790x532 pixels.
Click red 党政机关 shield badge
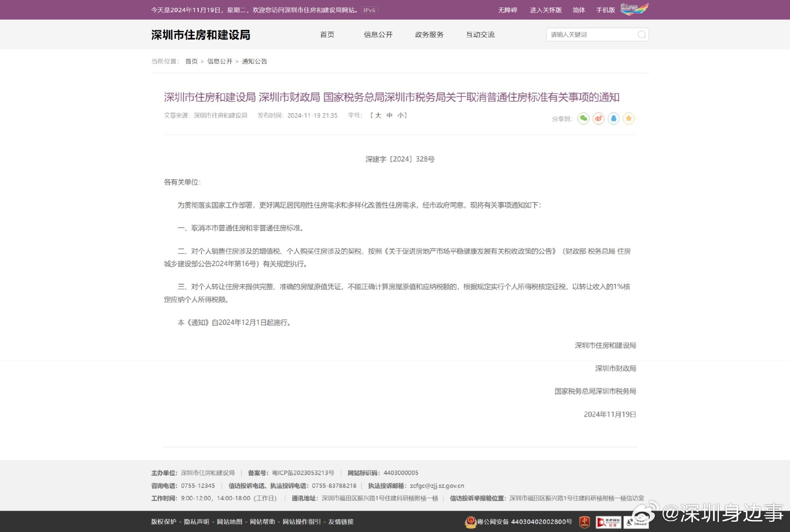click(584, 522)
